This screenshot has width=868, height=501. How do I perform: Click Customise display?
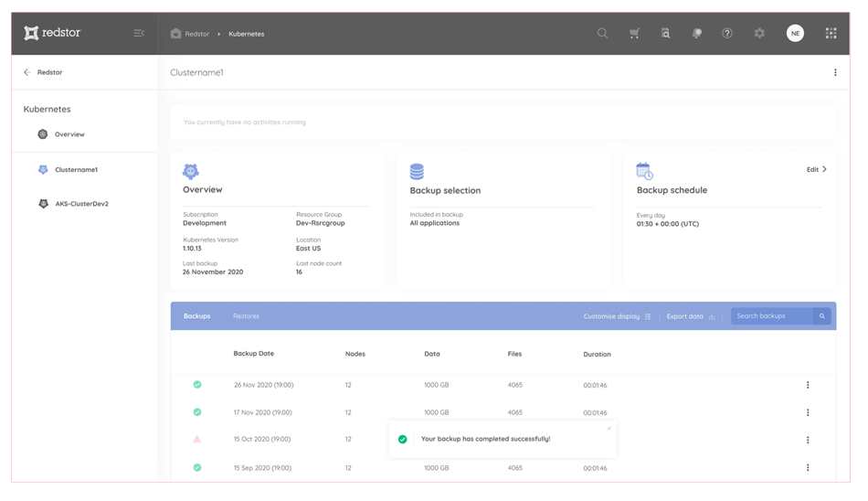617,316
